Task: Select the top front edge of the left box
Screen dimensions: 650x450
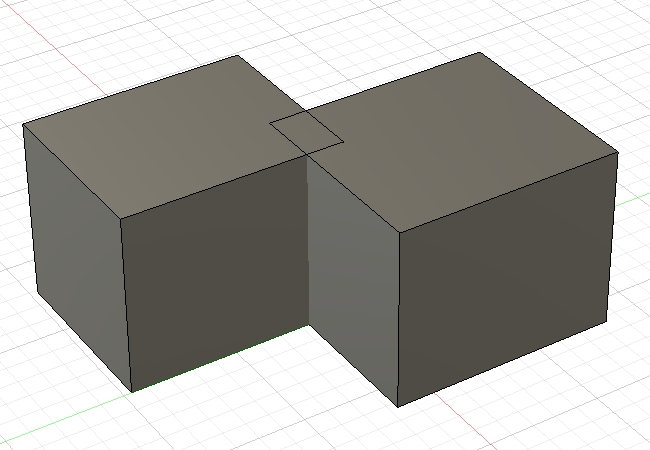Action: point(210,187)
